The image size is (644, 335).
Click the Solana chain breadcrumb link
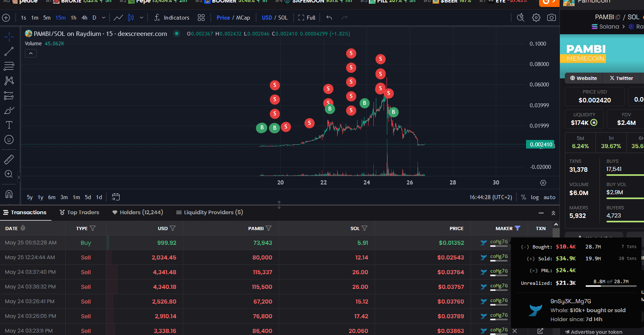coord(605,27)
